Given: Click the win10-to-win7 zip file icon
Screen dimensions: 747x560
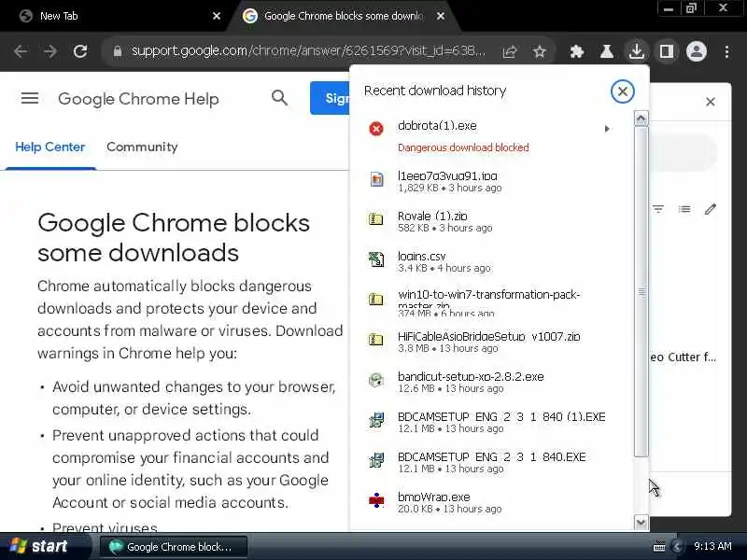Looking at the screenshot, I should point(376,300).
